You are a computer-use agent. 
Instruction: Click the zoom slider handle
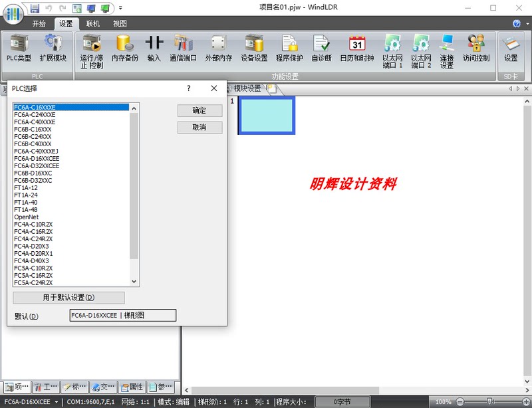(x=489, y=401)
